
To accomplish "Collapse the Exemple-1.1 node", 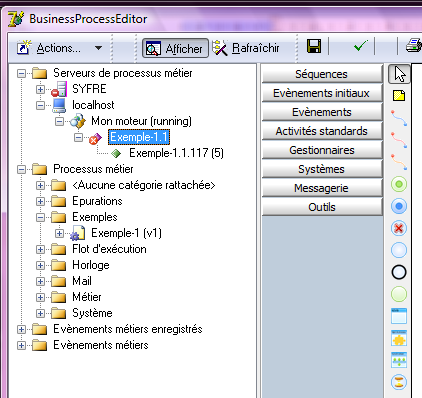I will 78,137.
